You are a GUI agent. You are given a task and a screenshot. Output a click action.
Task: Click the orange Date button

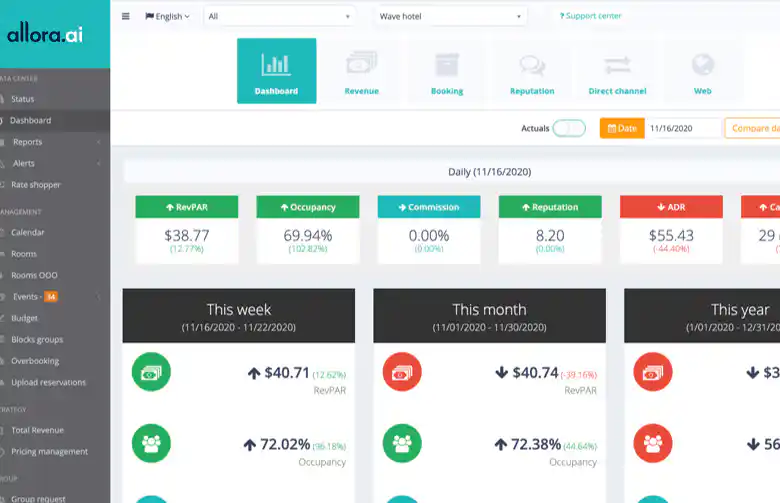[x=622, y=128]
